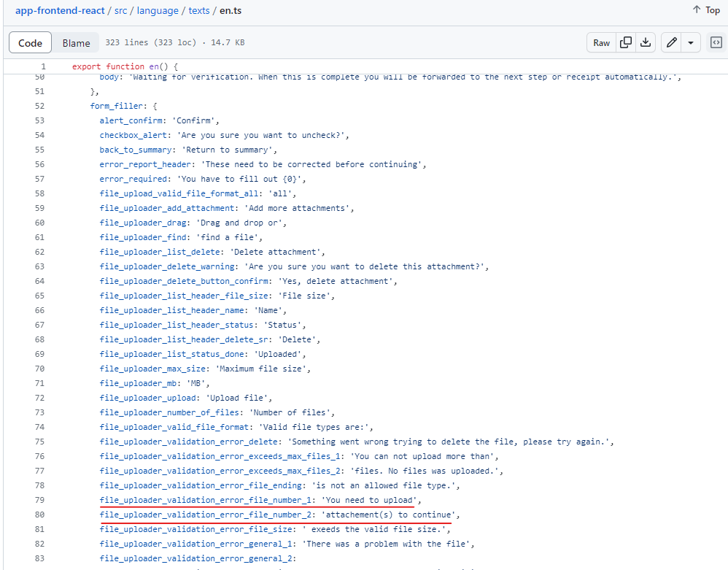Click line number 52 for form_filler
Image resolution: width=728 pixels, height=570 pixels.
[39, 106]
